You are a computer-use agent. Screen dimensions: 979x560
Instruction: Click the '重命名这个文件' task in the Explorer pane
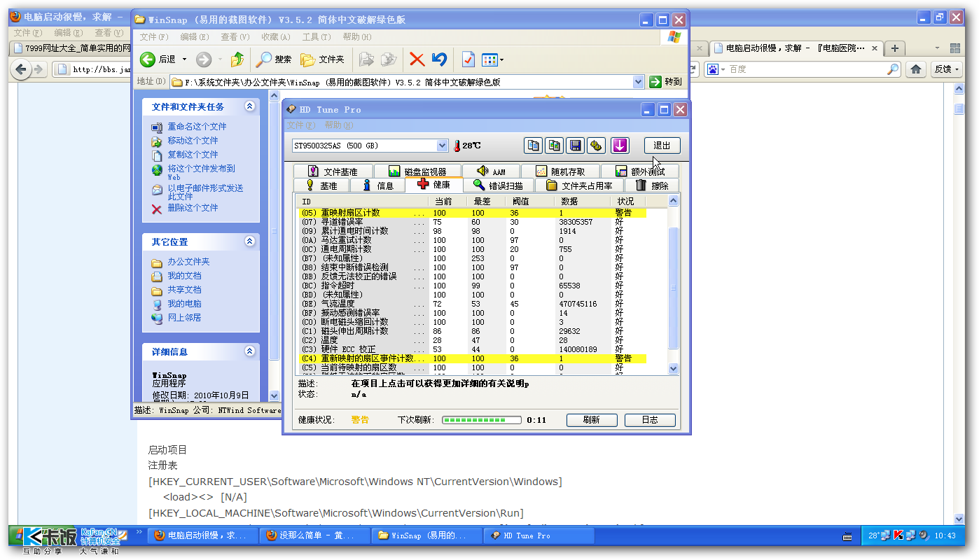click(197, 127)
